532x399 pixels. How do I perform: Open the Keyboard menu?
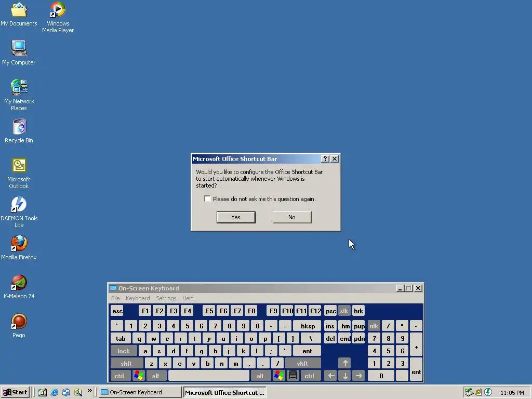[137, 298]
